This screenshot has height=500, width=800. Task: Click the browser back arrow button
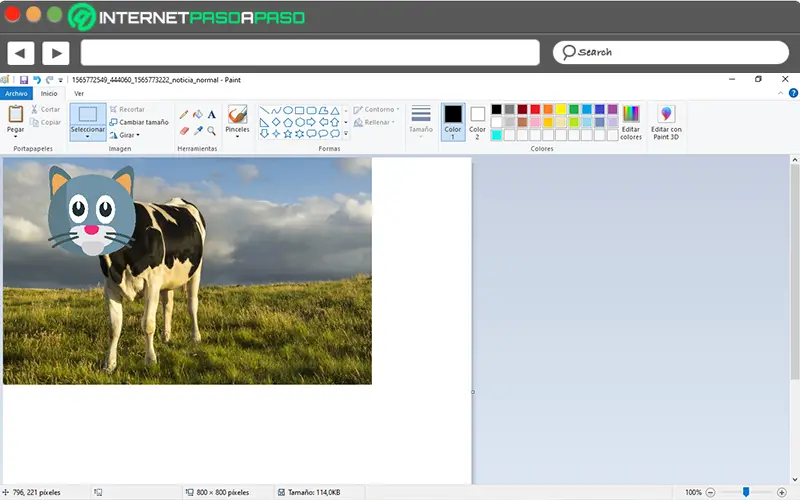(x=21, y=53)
